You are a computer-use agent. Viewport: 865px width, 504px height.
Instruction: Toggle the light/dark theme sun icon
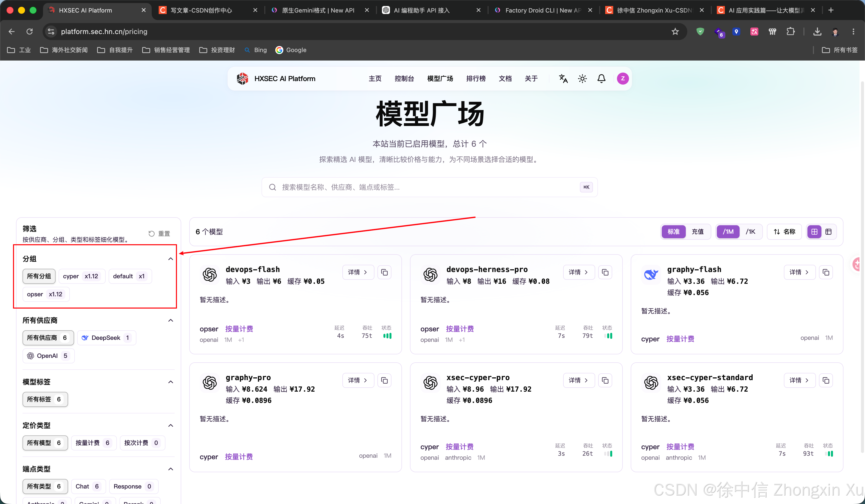(582, 79)
